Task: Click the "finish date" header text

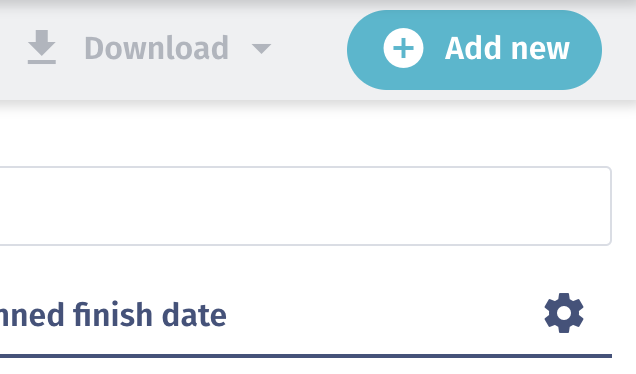Action: 150,315
